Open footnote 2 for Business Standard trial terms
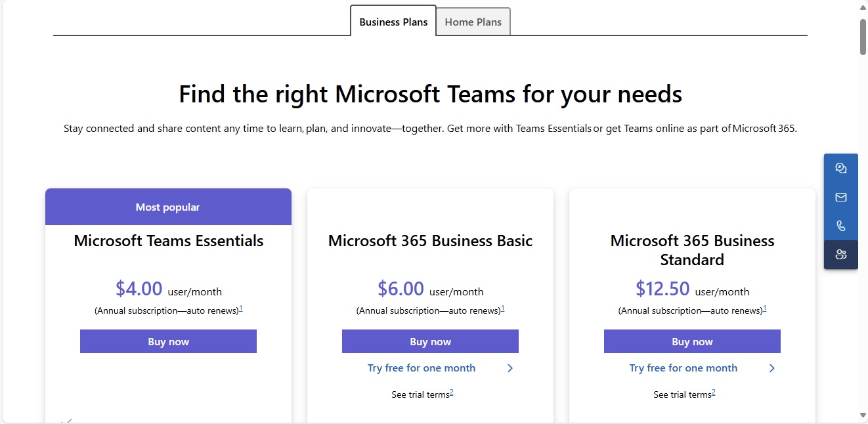The image size is (868, 424). click(714, 392)
